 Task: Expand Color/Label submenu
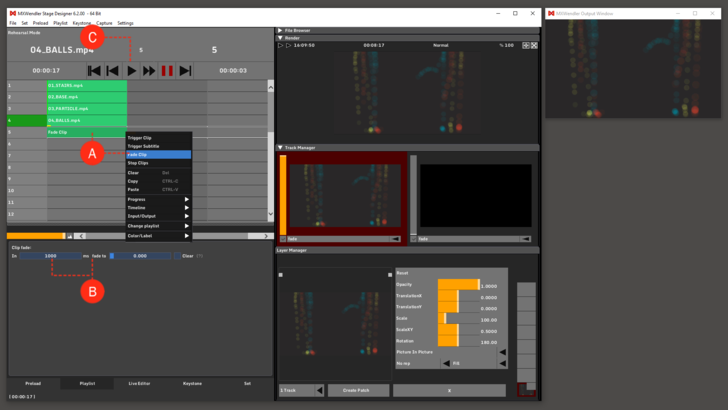[x=187, y=236]
